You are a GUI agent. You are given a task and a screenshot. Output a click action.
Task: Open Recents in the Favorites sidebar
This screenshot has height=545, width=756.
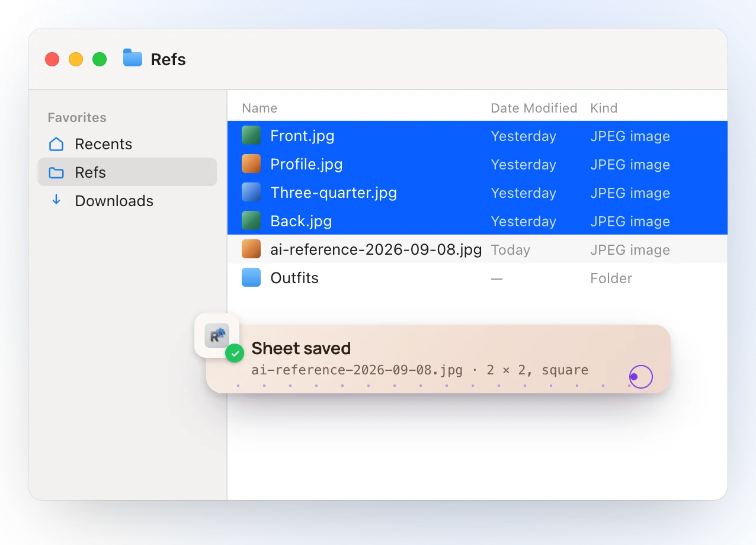(x=127, y=144)
